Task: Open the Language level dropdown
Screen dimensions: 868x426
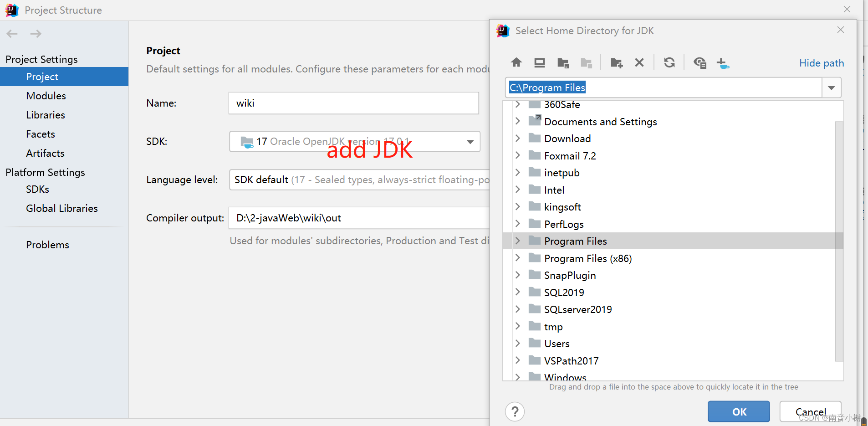Action: [x=359, y=180]
